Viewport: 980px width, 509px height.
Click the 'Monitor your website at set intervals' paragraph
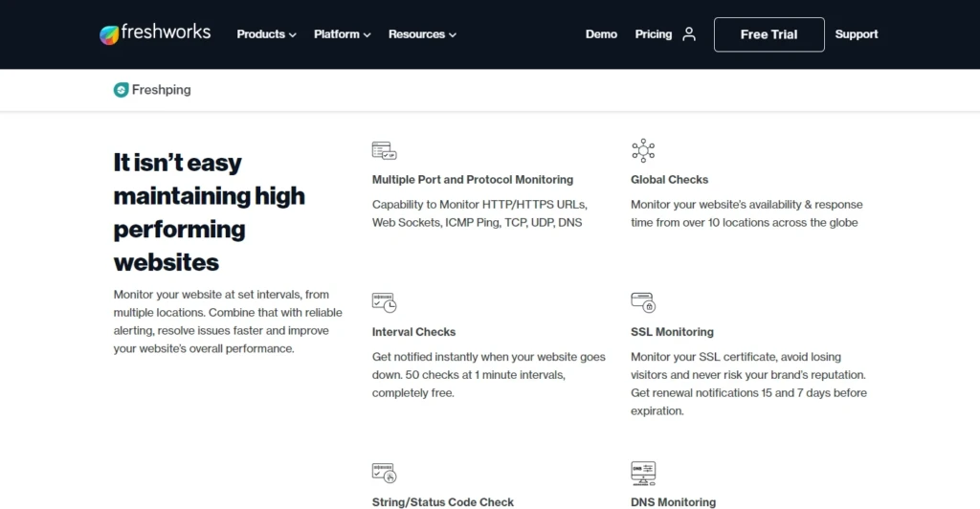coord(228,321)
